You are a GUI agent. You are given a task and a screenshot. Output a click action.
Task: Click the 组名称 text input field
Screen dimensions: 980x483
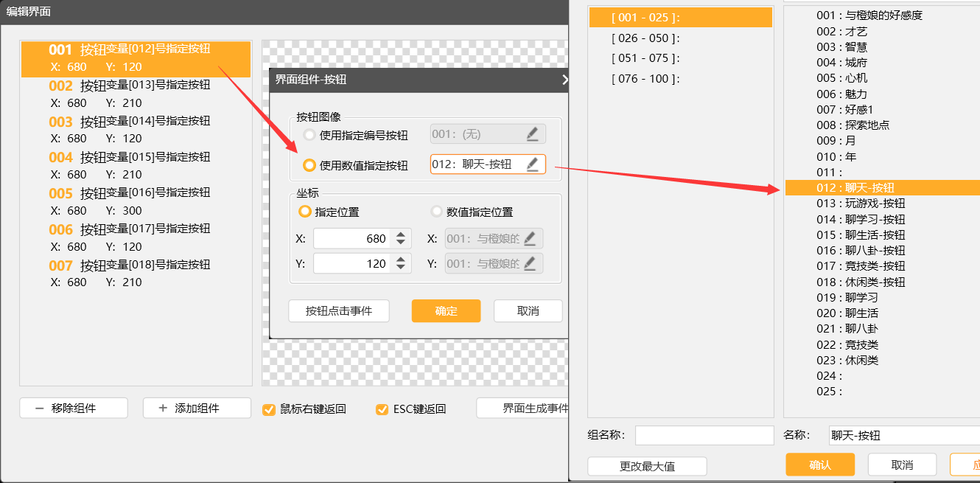(x=704, y=436)
